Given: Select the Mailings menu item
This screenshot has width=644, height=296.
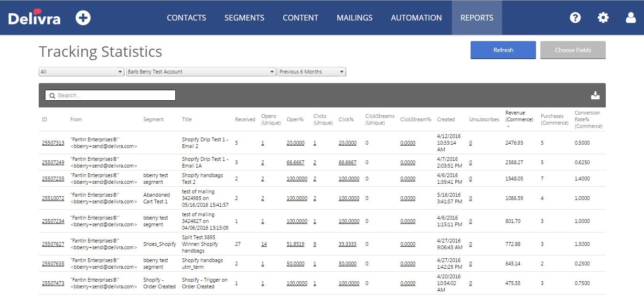Looking at the screenshot, I should coord(354,18).
